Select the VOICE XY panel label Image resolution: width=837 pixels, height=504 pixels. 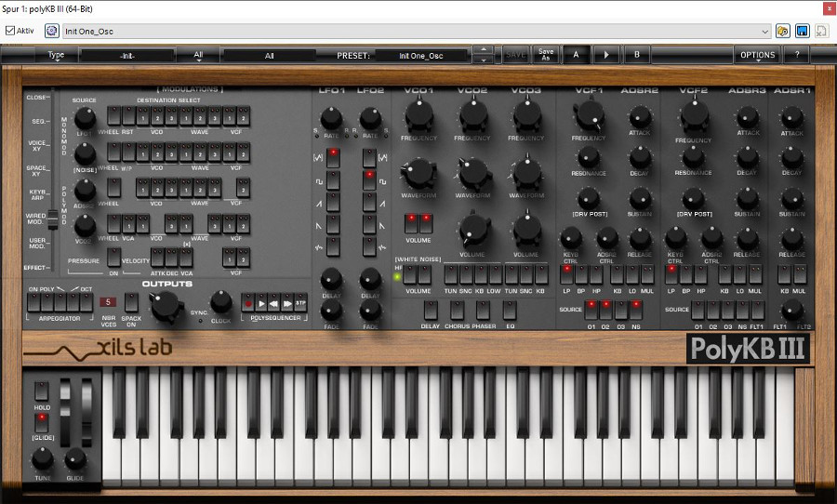click(38, 146)
